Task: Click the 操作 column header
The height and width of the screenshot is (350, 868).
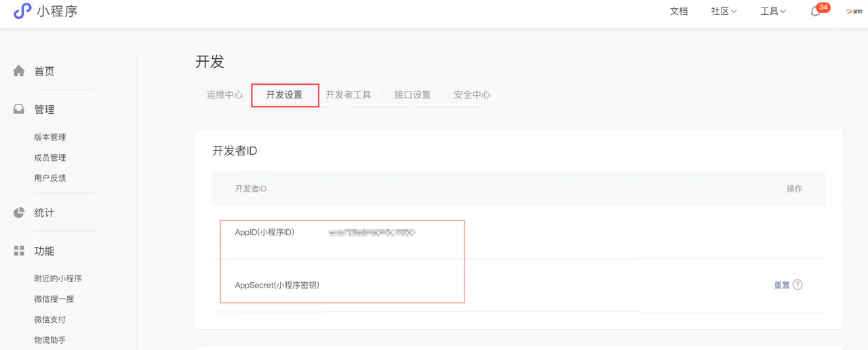Action: (794, 189)
